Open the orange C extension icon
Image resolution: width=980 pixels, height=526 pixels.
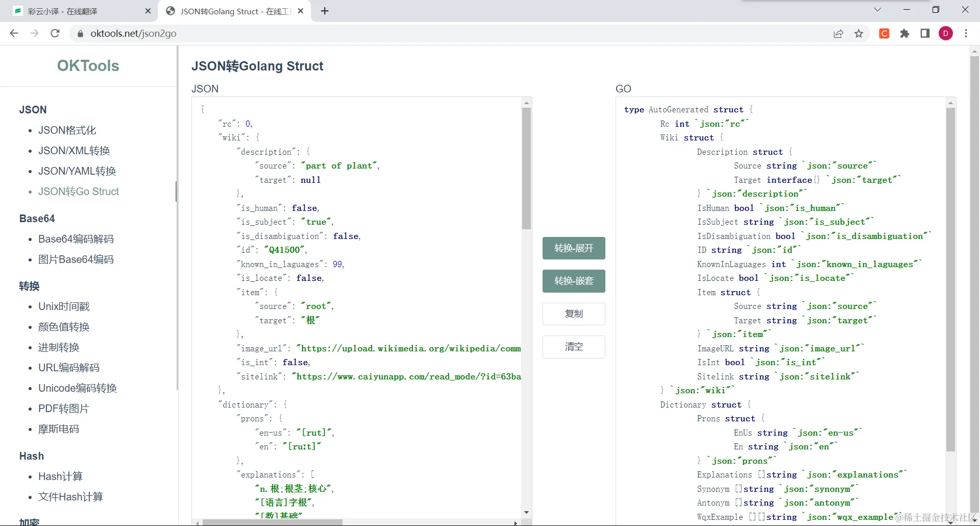tap(885, 34)
